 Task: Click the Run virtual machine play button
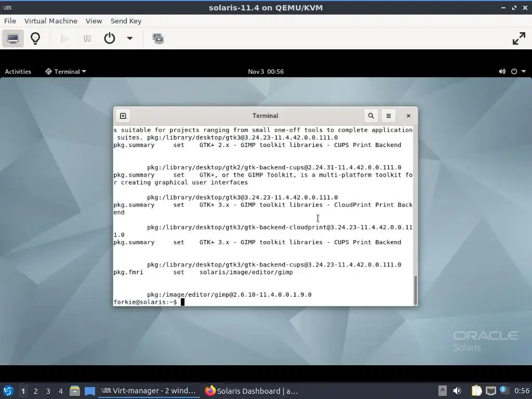(x=64, y=38)
